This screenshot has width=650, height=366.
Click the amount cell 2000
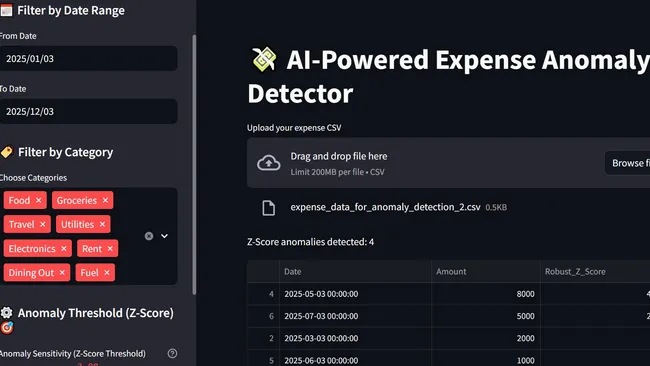[485, 338]
